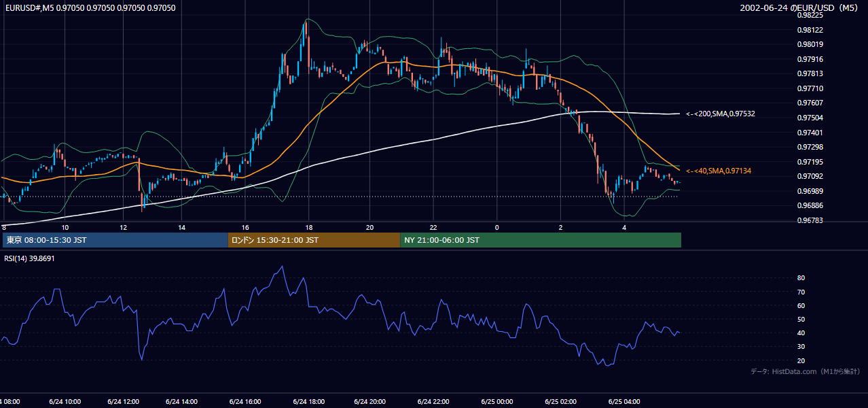Click price axis value 0.97195
Screen dimensions: 868x408
point(810,162)
